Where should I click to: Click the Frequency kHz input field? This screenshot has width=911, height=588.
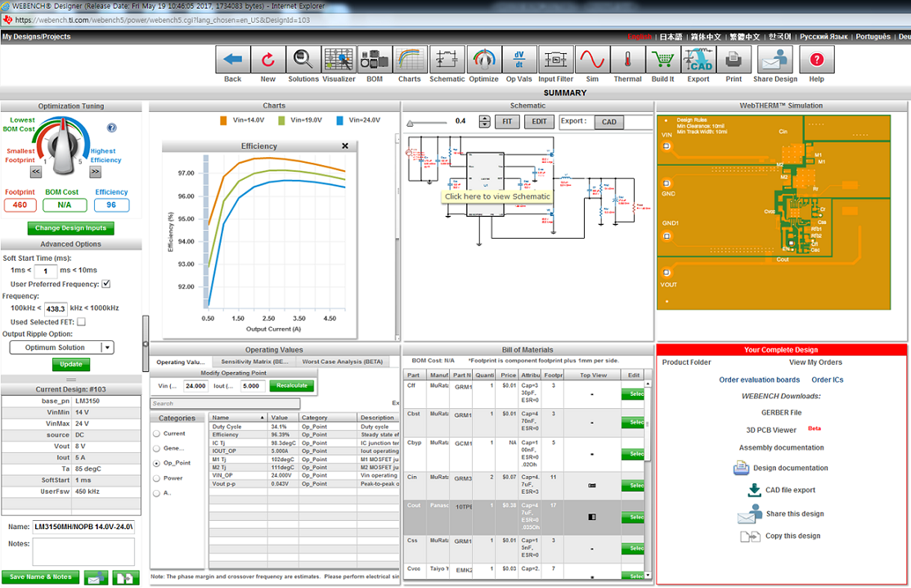pos(56,308)
